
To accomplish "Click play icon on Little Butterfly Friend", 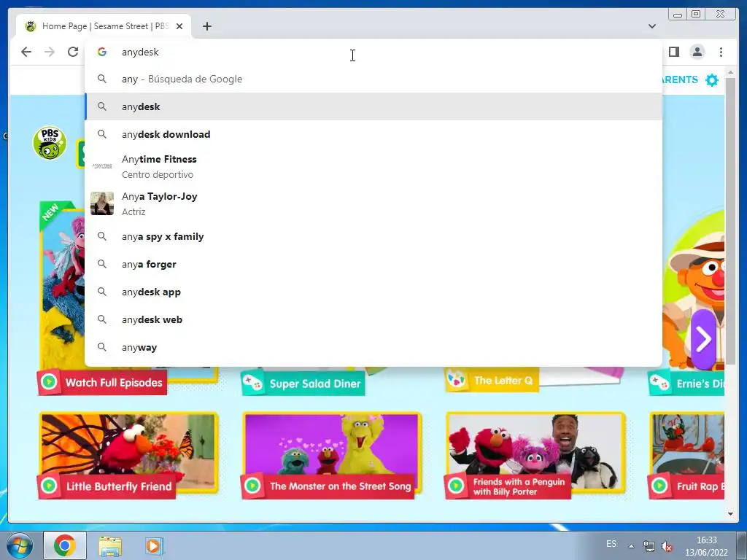I will click(x=49, y=486).
